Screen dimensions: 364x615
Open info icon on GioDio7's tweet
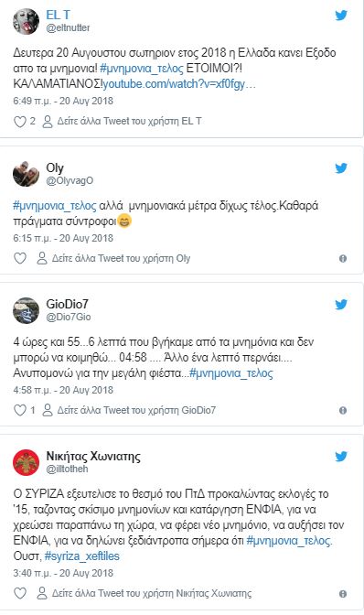343,410
